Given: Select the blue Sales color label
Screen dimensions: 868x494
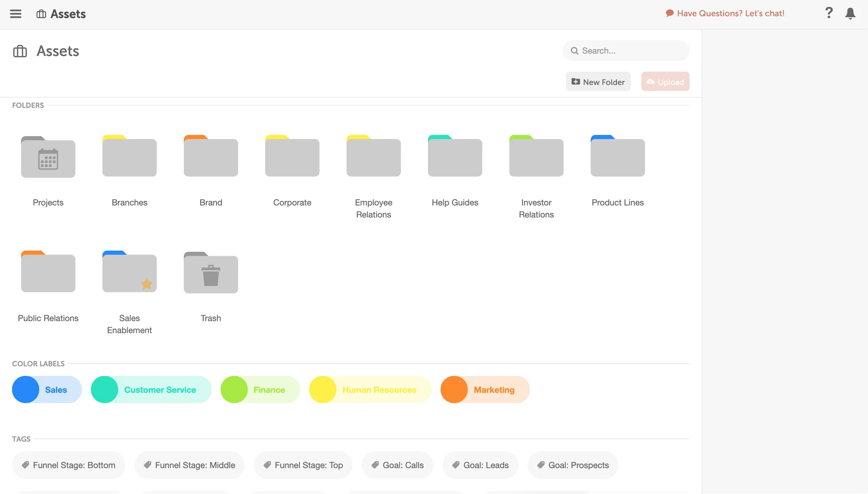Looking at the screenshot, I should coord(47,390).
